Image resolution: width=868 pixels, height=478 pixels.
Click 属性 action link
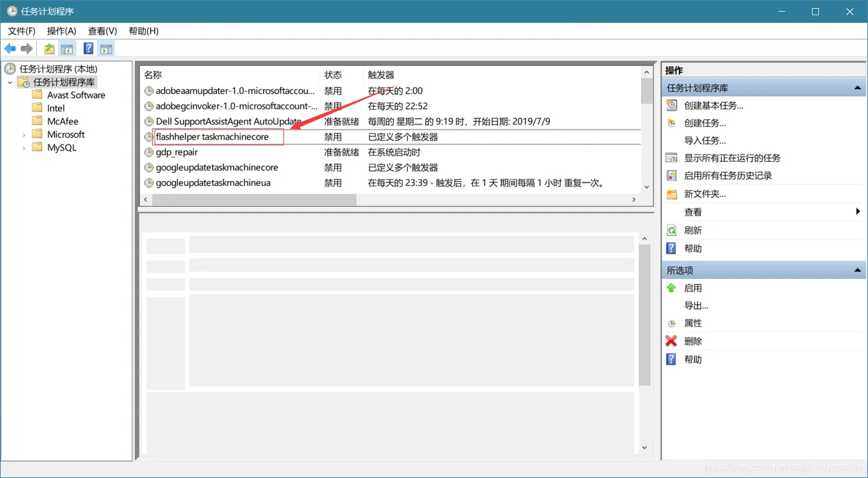point(693,324)
